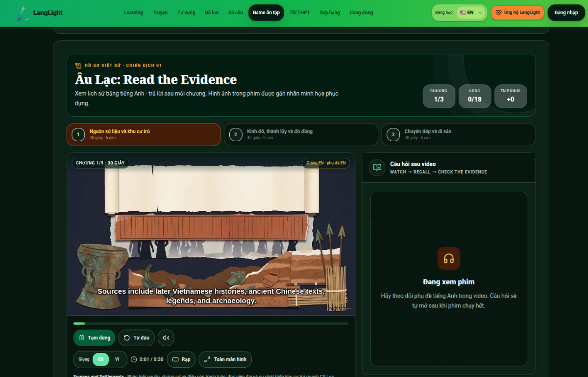Image resolution: width=588 pixels, height=377 pixels.
Task: Open Sổ câu in navigation
Action: 236,13
